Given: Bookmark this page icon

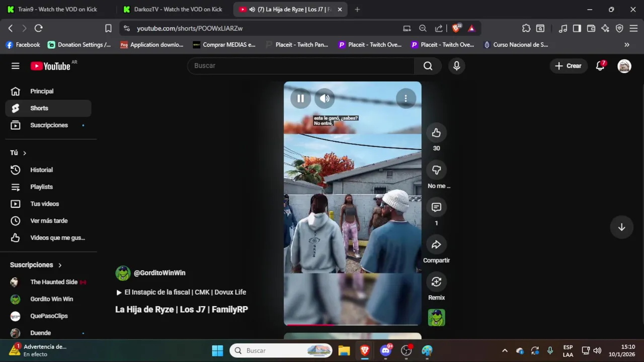Looking at the screenshot, I should point(108,29).
